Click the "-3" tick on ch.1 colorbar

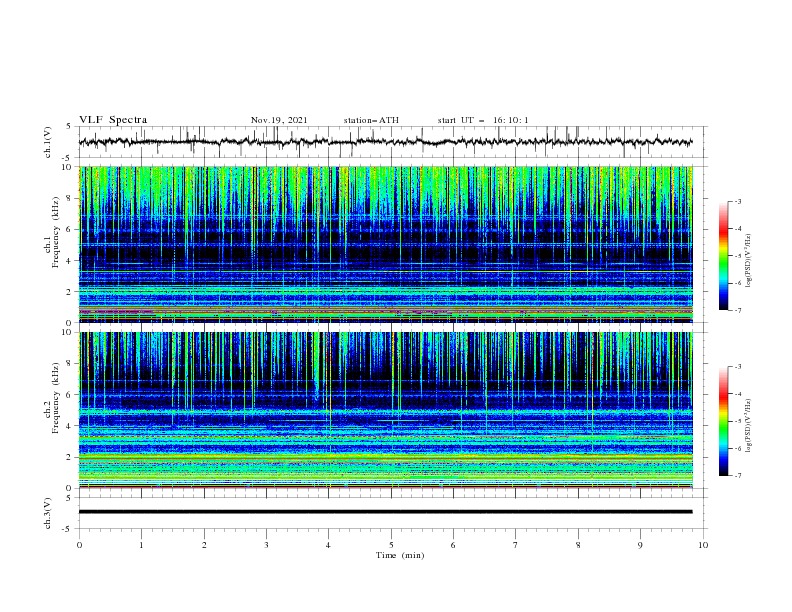tap(737, 201)
